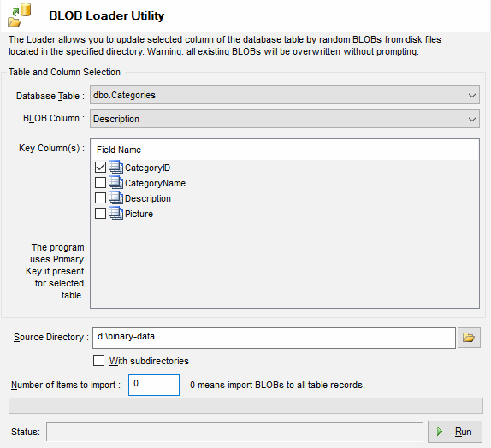Check the CategoryName key column checkbox

click(100, 183)
